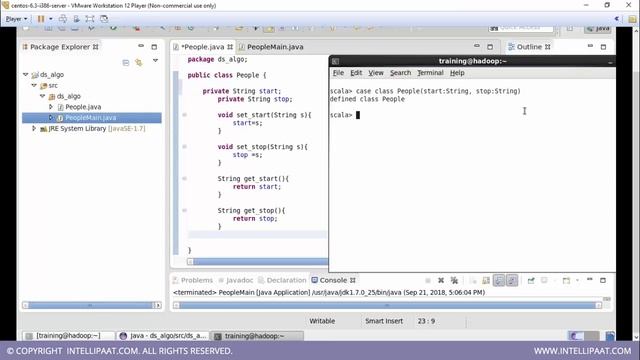This screenshot has height=360, width=640.
Task: Open the terminal View menu
Action: point(376,73)
